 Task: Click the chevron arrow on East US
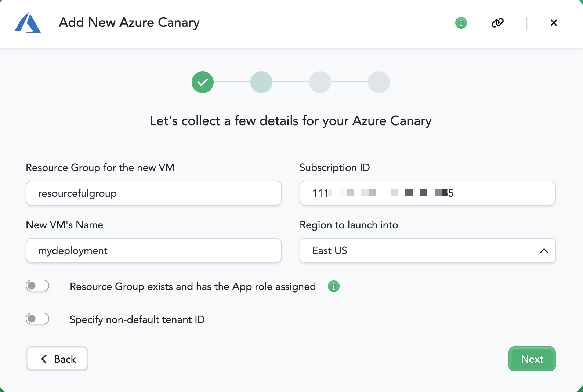(x=544, y=251)
